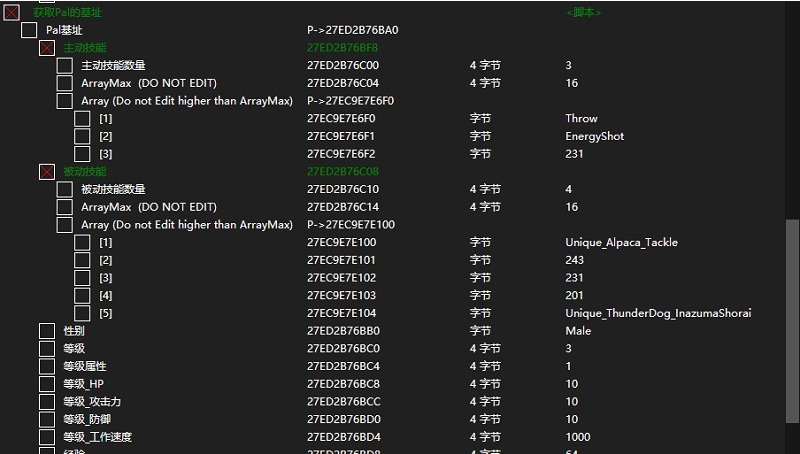The width and height of the screenshot is (800, 454).
Task: Click value 201 in passive skill row
Action: (x=574, y=295)
